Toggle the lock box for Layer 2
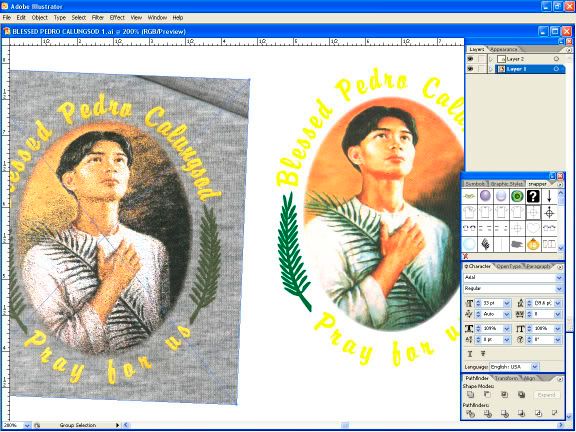 (x=481, y=59)
